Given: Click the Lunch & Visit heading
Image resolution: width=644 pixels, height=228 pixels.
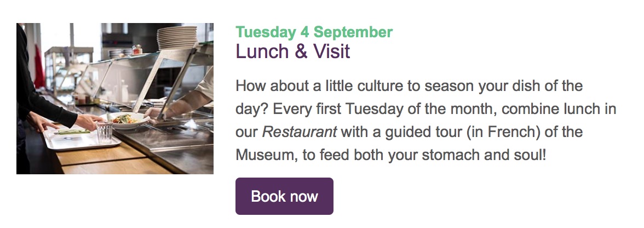Looking at the screenshot, I should pyautogui.click(x=292, y=52).
